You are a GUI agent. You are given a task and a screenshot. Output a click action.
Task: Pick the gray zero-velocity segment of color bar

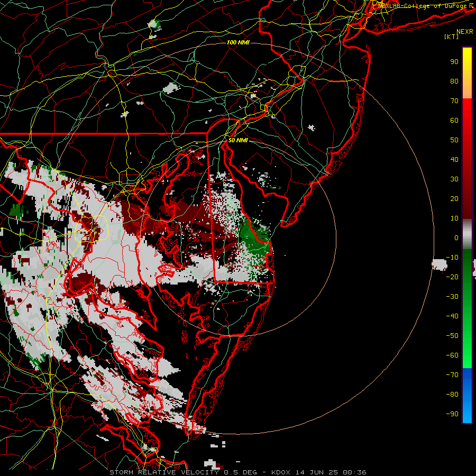click(467, 234)
